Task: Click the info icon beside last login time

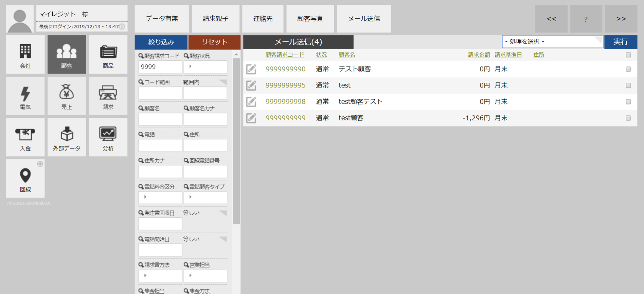Action: click(x=122, y=26)
